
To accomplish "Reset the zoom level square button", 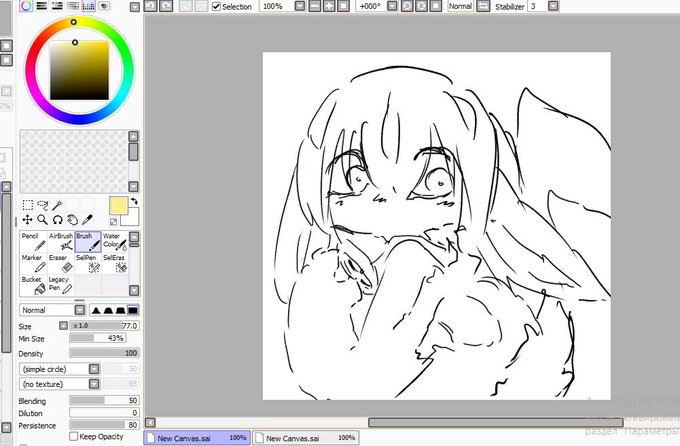I will tap(343, 6).
